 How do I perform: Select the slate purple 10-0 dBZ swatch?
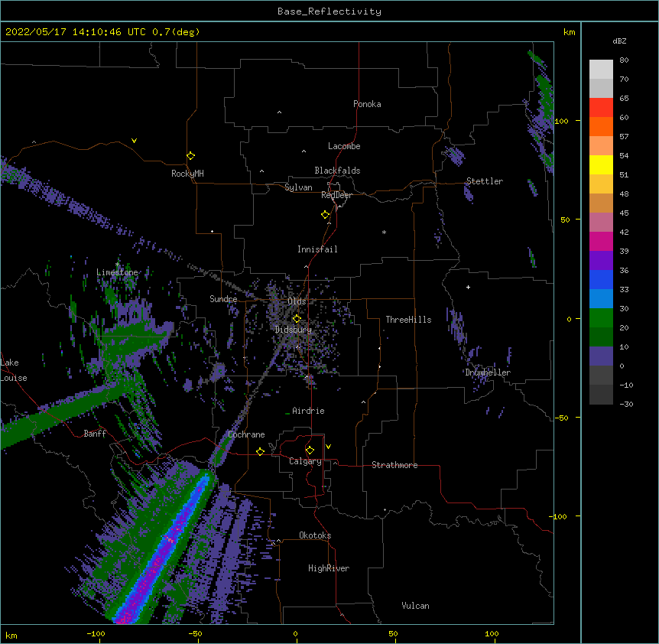[x=601, y=356]
